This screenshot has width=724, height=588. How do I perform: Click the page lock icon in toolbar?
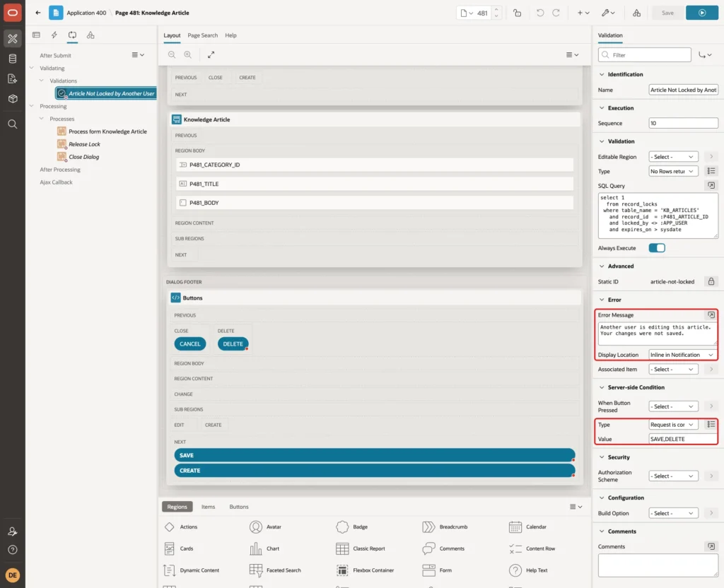pos(517,13)
